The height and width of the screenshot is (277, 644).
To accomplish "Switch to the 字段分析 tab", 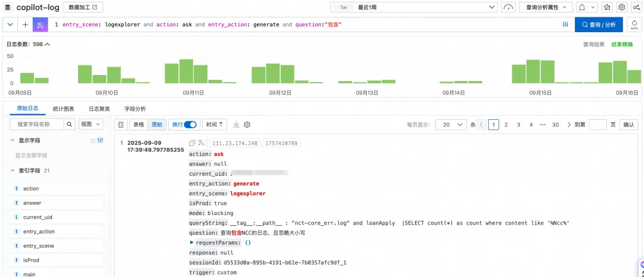I will coord(135,109).
